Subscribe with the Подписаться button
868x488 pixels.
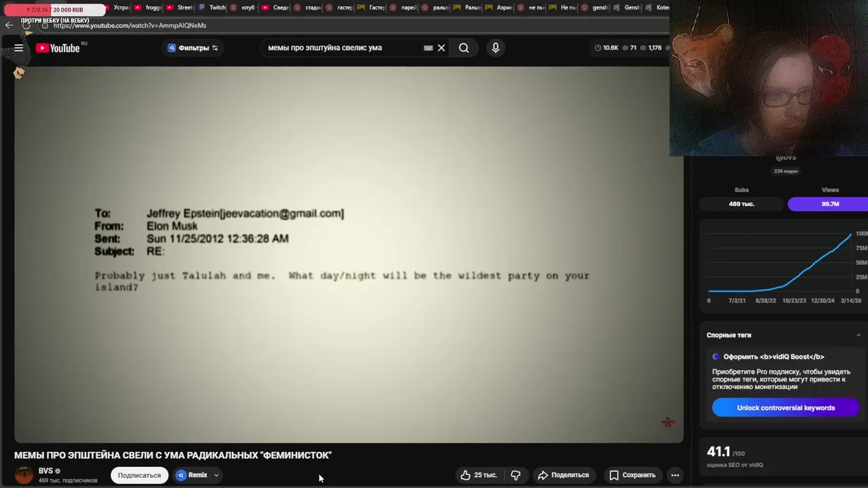(139, 475)
